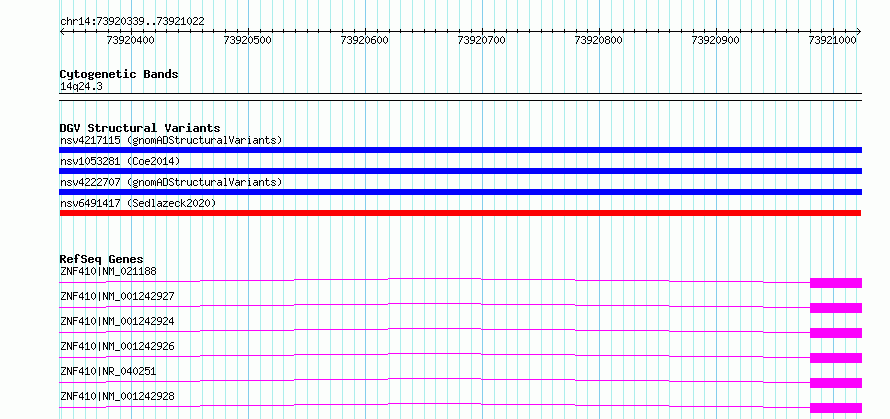Screen dimensions: 890x419
Task: Click the nsv6491417 (Sedlazeck2020) label
Action: [138, 203]
